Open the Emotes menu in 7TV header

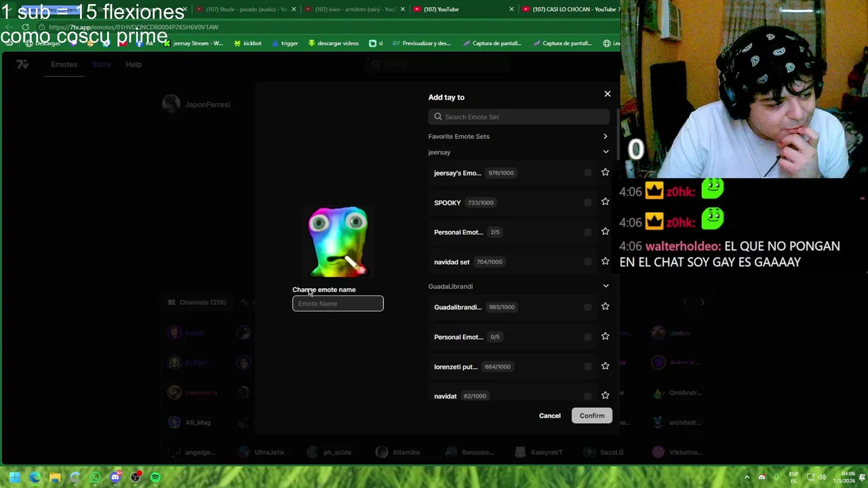64,64
